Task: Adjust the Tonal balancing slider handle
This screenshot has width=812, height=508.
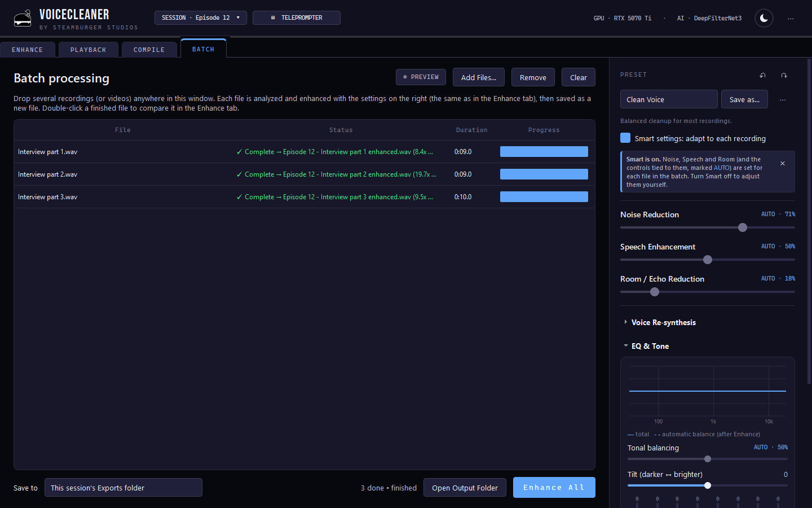Action: [708, 459]
